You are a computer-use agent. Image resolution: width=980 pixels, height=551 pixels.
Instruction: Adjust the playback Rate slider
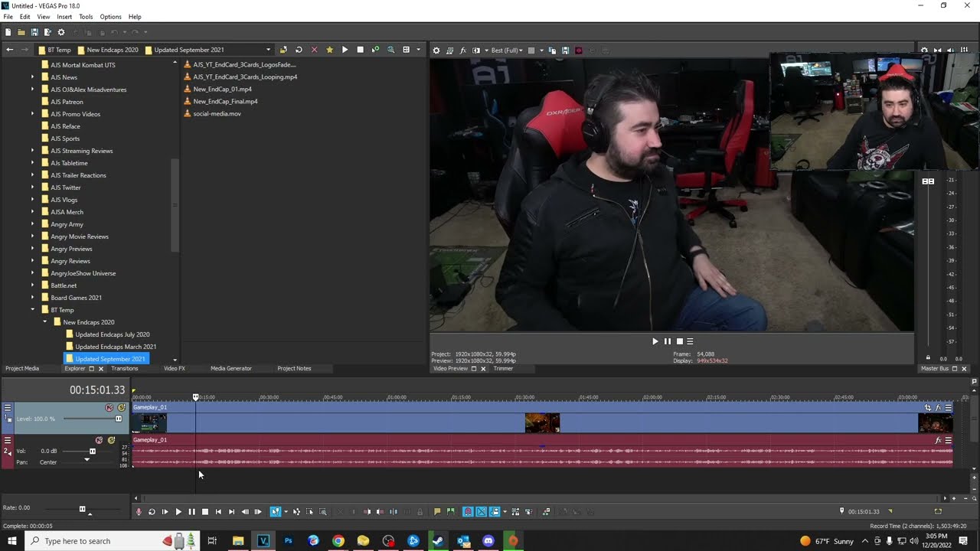pyautogui.click(x=82, y=509)
